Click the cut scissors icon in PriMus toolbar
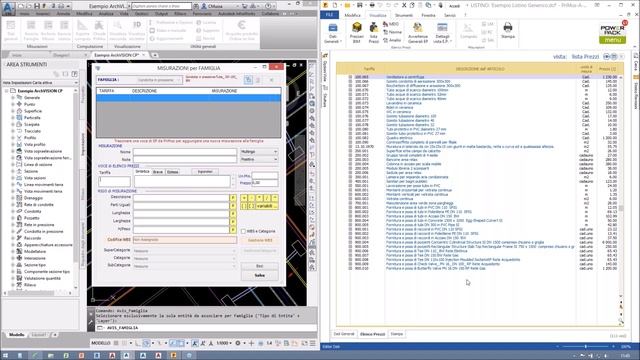Image resolution: width=640 pixels, height=360 pixels. coord(404,5)
